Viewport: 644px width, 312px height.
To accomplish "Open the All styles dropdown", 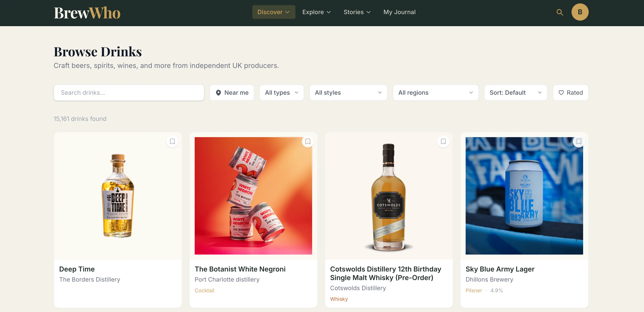I will click(348, 93).
